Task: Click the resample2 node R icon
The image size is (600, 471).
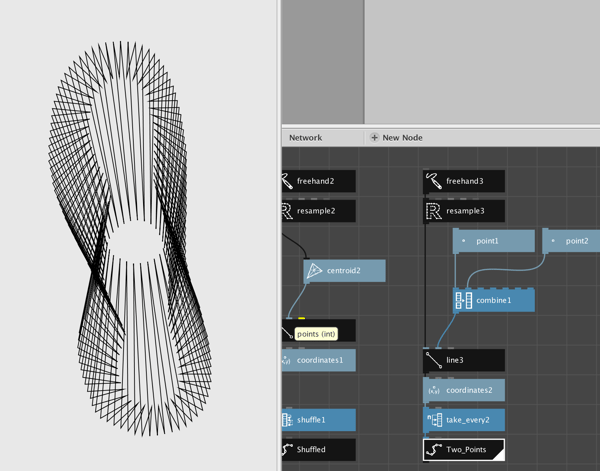Action: click(x=287, y=211)
